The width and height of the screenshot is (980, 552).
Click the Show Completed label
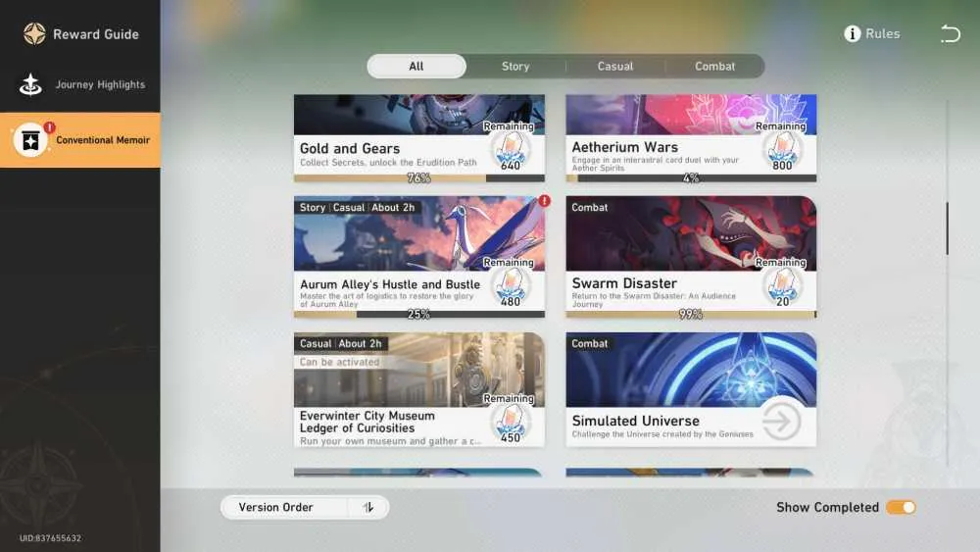[827, 507]
